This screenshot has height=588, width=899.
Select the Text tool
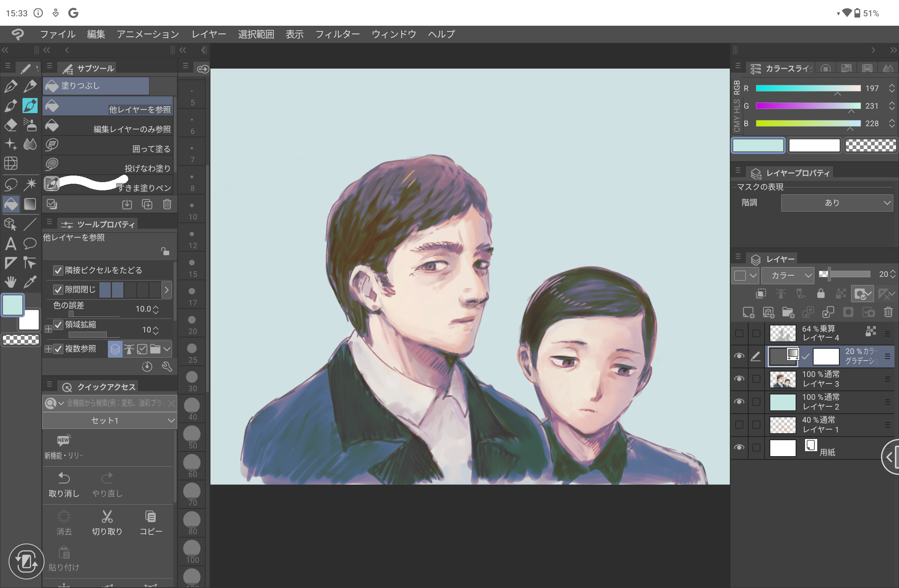coord(11,243)
